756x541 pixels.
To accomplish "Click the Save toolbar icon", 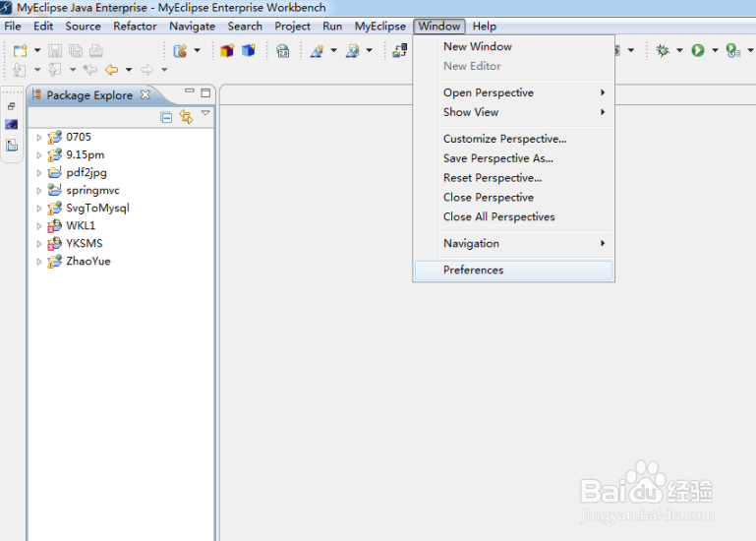I will (55, 51).
